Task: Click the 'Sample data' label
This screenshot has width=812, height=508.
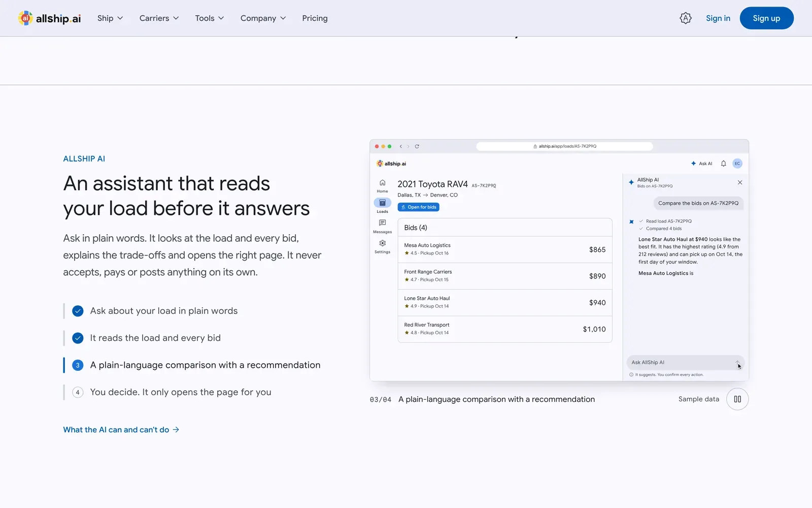Action: (x=699, y=399)
